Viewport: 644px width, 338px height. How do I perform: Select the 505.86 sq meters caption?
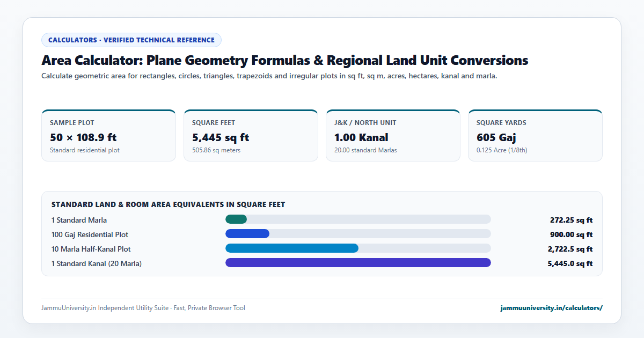click(216, 150)
